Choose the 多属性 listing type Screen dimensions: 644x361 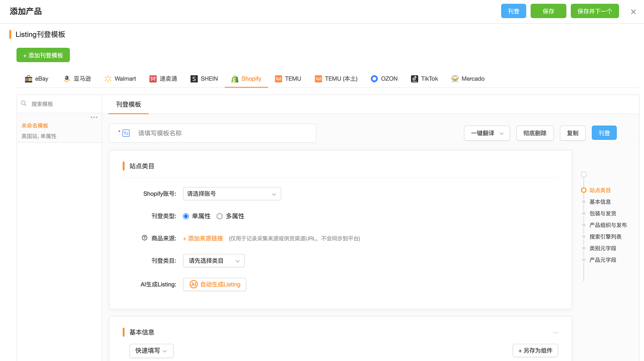220,216
